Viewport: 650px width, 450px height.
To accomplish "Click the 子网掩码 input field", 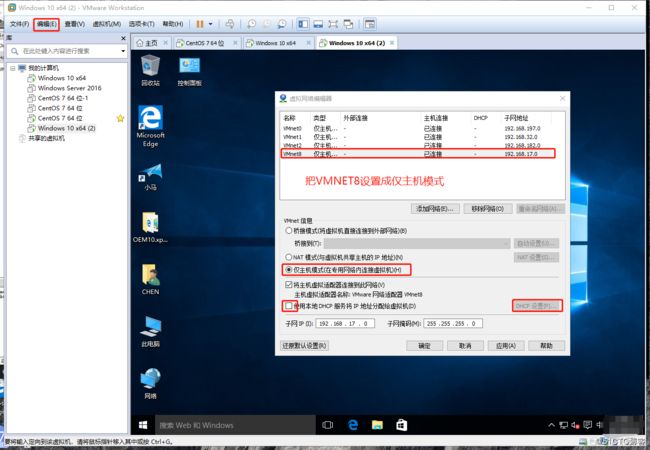I will (x=453, y=324).
